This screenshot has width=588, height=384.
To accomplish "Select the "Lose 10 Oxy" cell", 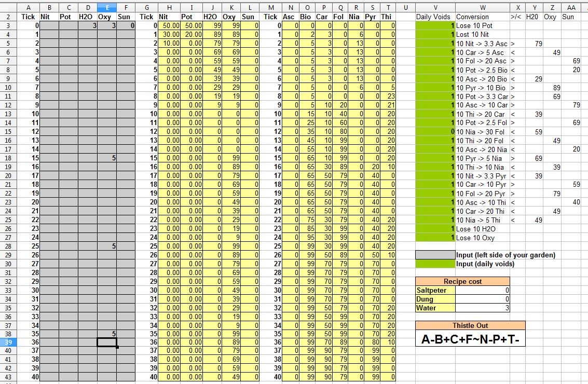I will pos(483,238).
